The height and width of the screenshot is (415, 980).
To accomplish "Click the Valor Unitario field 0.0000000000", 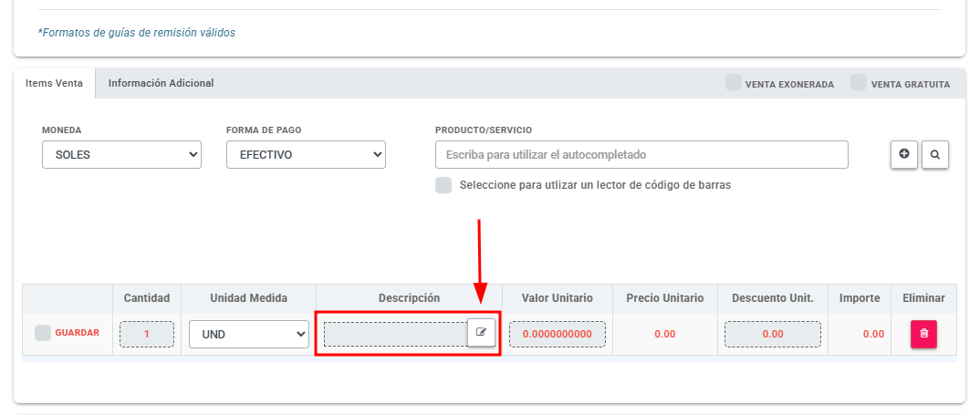I will tap(558, 334).
